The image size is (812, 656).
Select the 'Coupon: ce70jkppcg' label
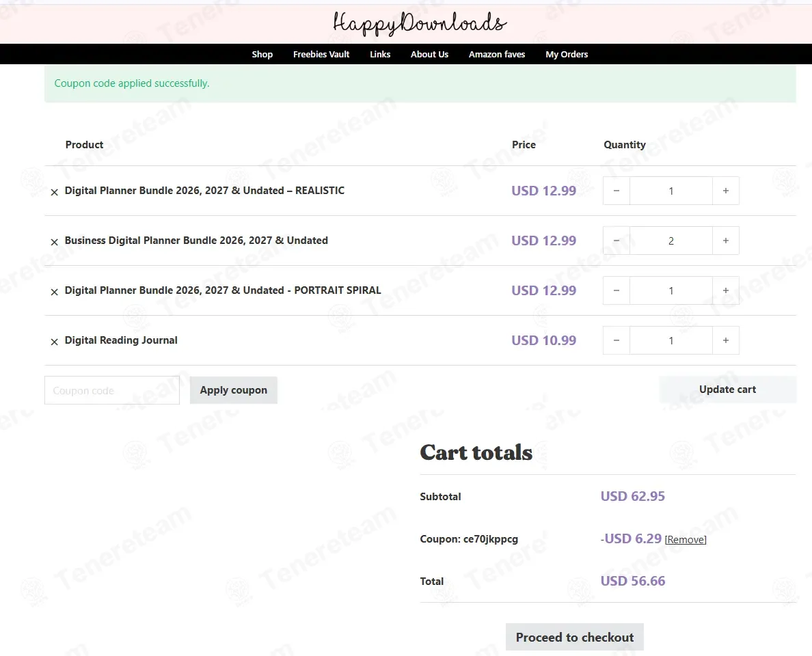[469, 539]
